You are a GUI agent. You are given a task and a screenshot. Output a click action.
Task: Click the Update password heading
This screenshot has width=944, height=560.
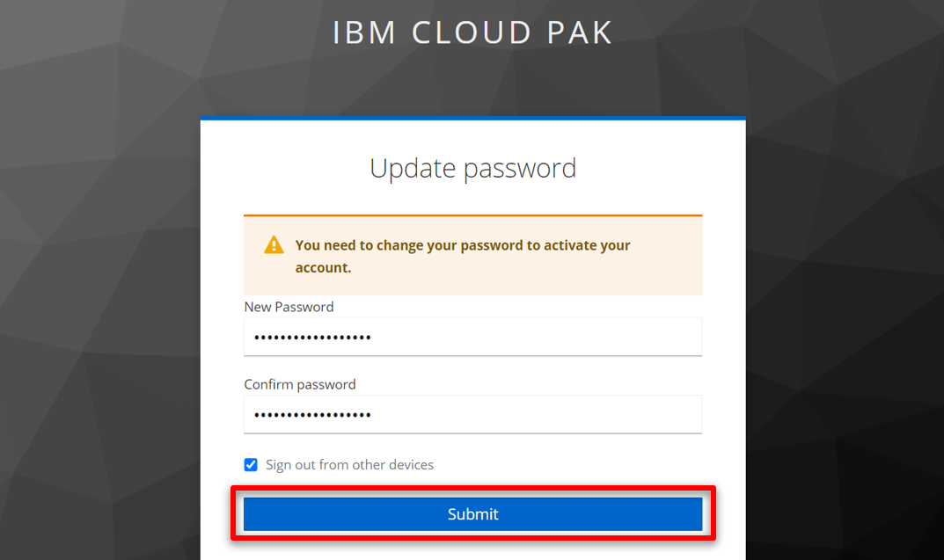pos(472,168)
